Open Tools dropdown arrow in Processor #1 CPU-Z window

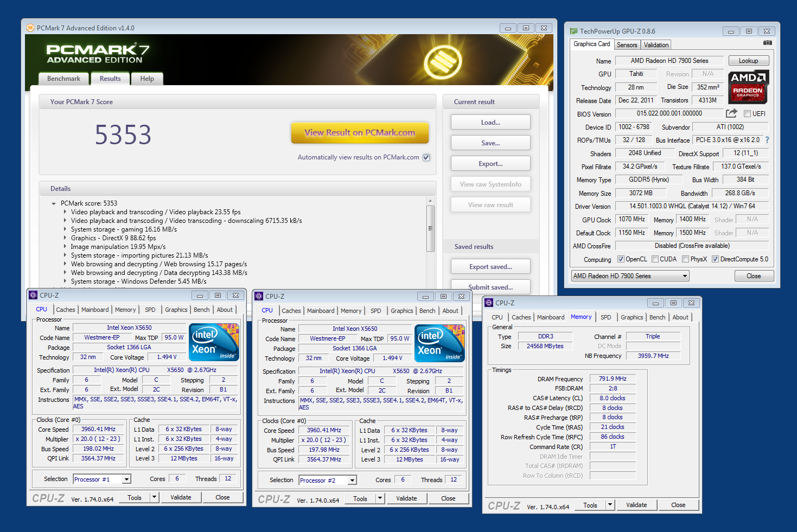click(x=154, y=497)
